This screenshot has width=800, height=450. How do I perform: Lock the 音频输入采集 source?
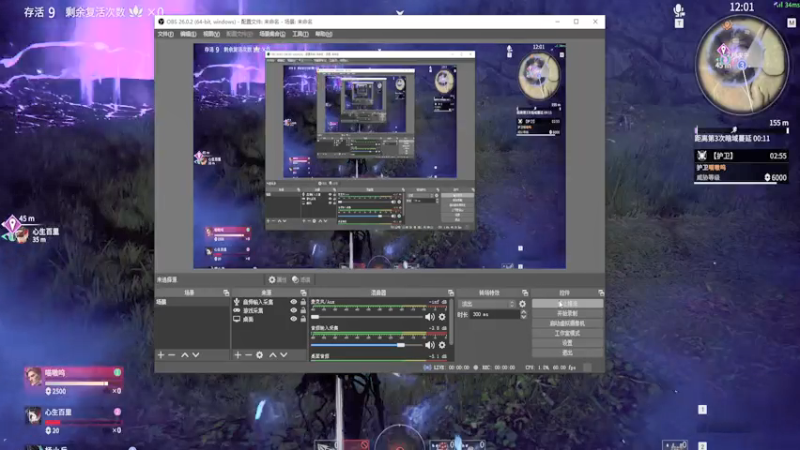click(303, 302)
